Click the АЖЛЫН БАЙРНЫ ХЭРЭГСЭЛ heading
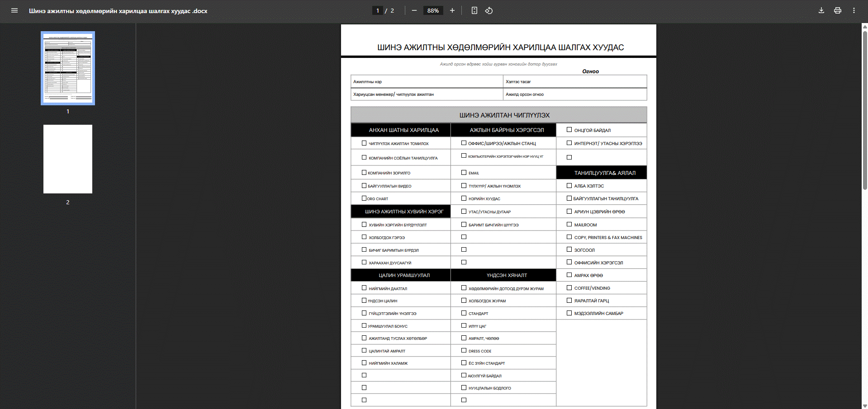868x409 pixels. tap(503, 130)
